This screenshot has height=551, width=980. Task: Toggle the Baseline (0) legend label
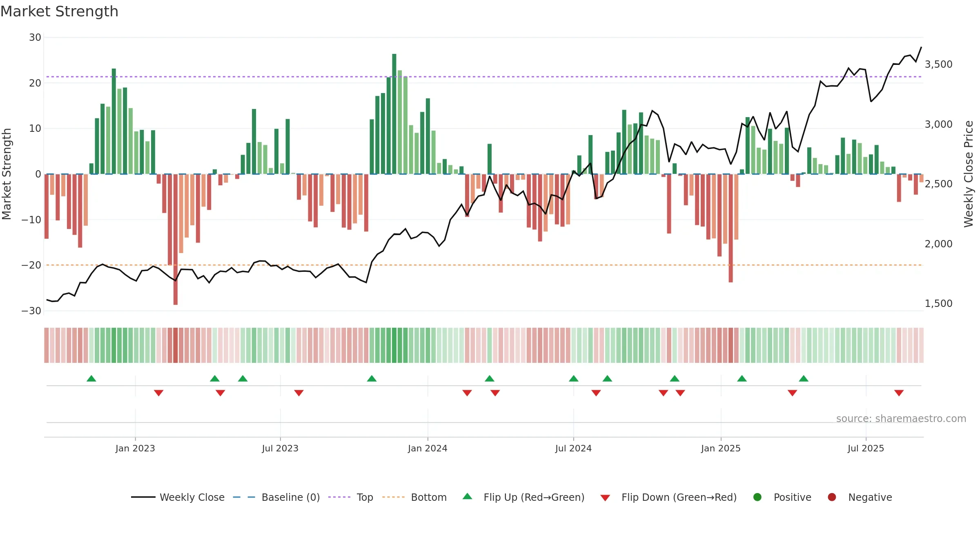click(x=291, y=498)
